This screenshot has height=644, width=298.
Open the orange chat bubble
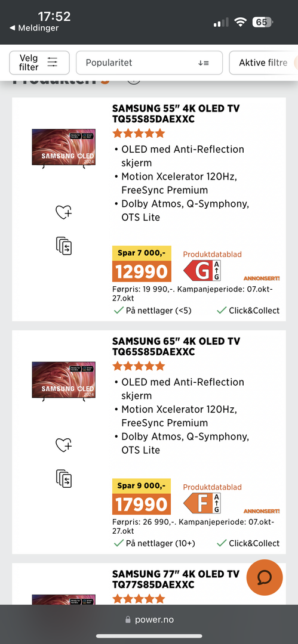click(265, 577)
